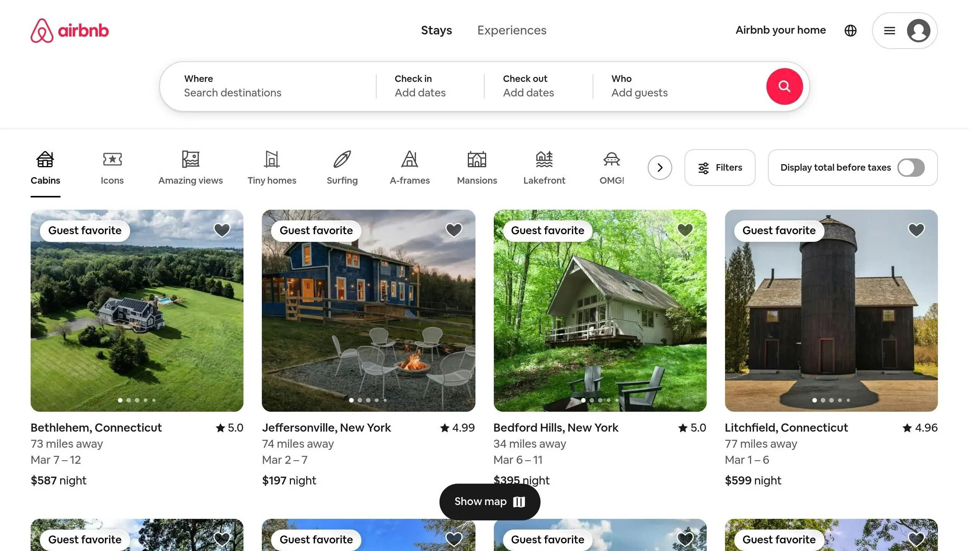Select the A-frames category

pos(410,168)
